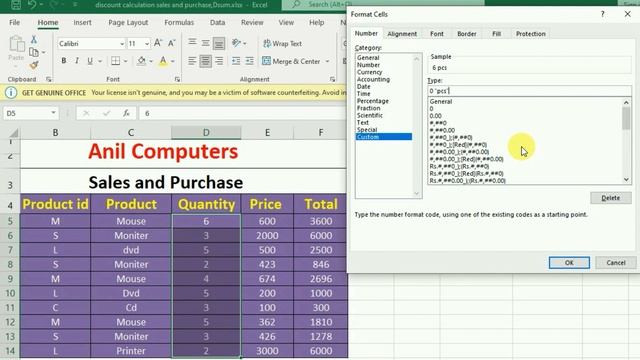Click the Wrap Text button
The image size is (640, 360).
click(282, 43)
